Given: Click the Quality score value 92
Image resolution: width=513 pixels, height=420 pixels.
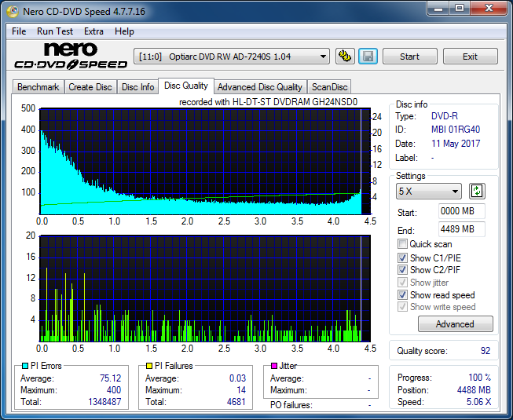Looking at the screenshot, I should (486, 351).
